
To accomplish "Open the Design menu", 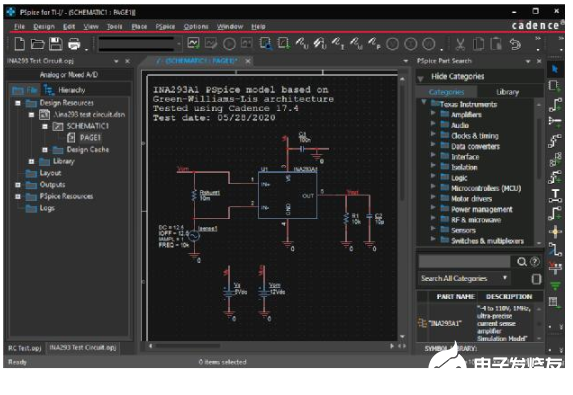I will coord(44,27).
